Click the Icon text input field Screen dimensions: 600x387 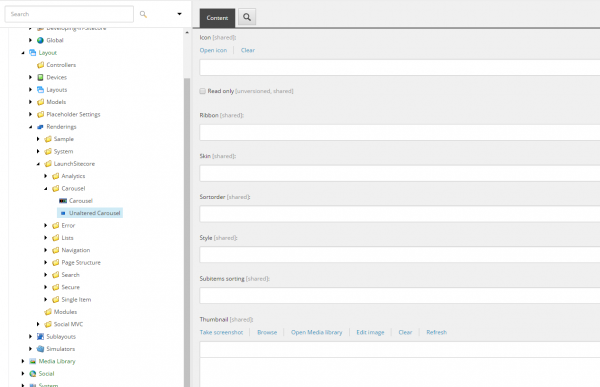(399, 68)
